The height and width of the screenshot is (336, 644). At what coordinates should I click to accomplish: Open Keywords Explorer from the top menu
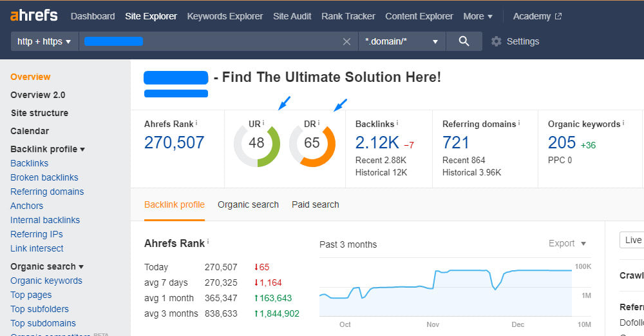pos(225,16)
